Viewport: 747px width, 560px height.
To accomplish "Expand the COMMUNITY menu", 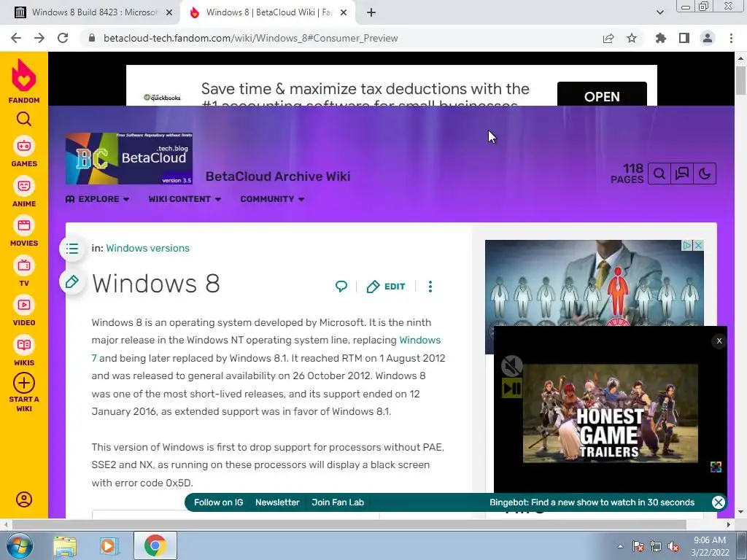I will [x=272, y=199].
